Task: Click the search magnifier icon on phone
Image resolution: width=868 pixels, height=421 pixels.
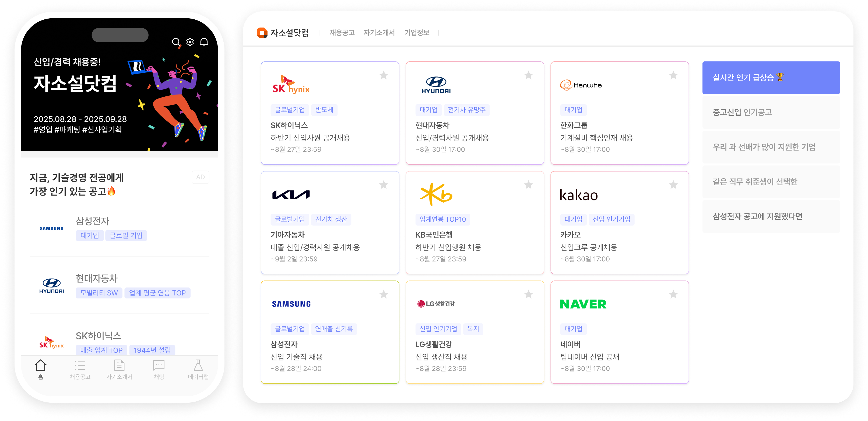Action: click(x=175, y=42)
